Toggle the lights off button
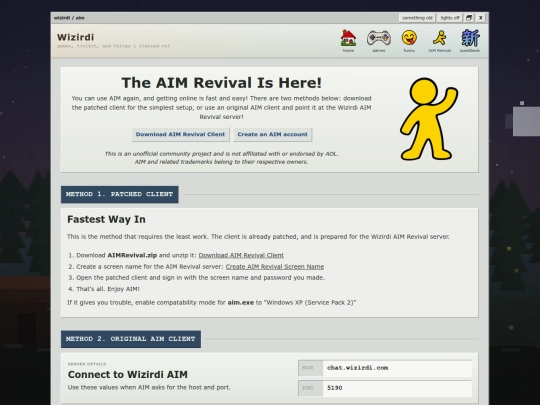This screenshot has height=405, width=540. 449,18
